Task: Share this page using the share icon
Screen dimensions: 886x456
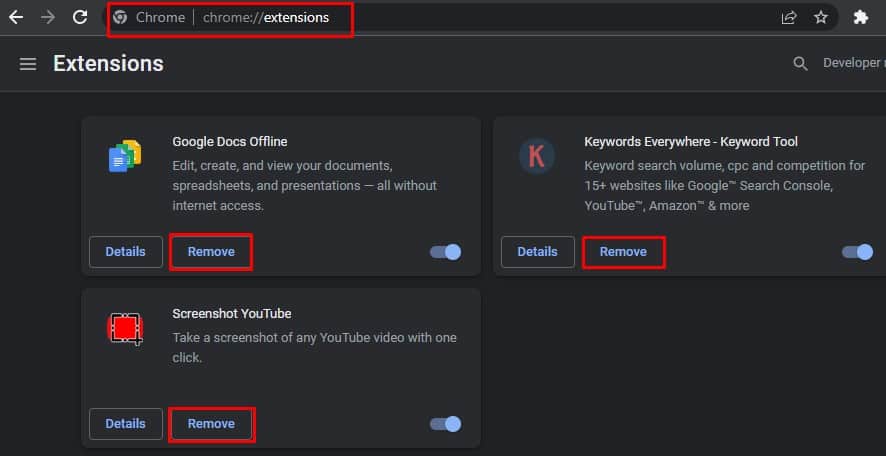Action: click(x=789, y=18)
